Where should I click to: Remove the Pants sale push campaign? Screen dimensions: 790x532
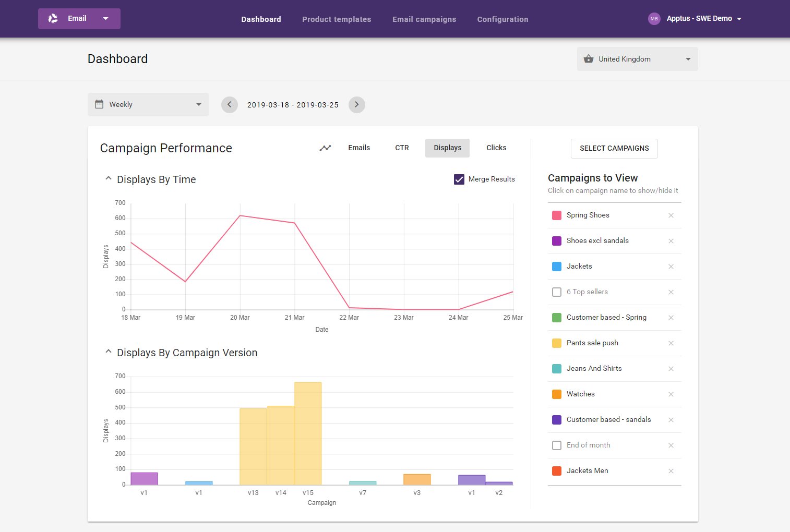click(x=671, y=343)
